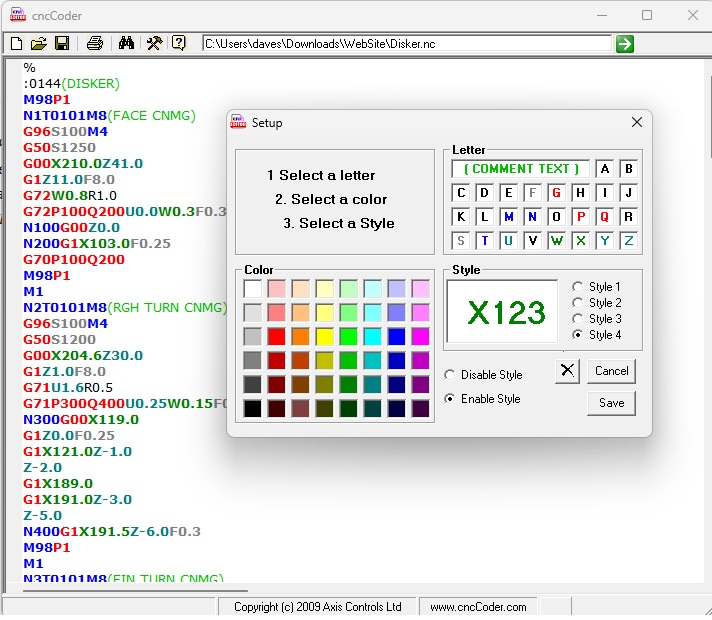Print the NC program using the printer icon

pos(94,43)
